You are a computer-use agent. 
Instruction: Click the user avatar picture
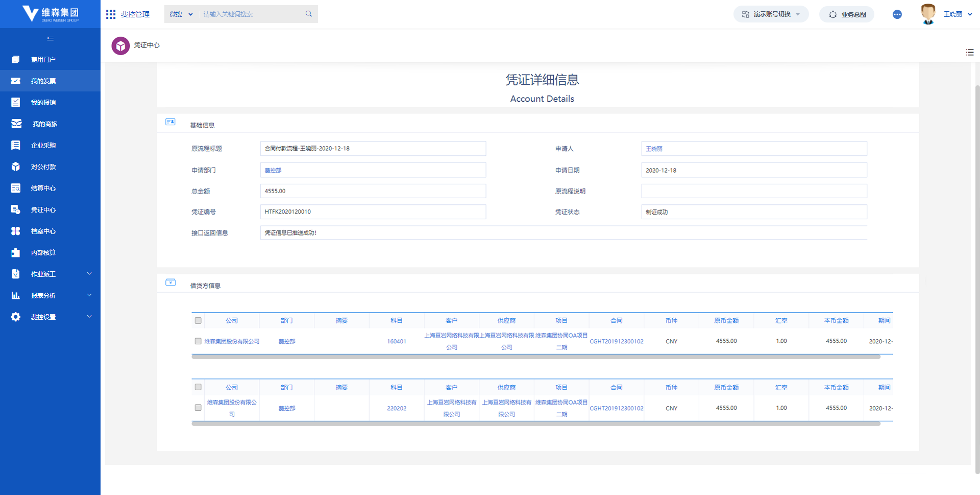tap(927, 14)
